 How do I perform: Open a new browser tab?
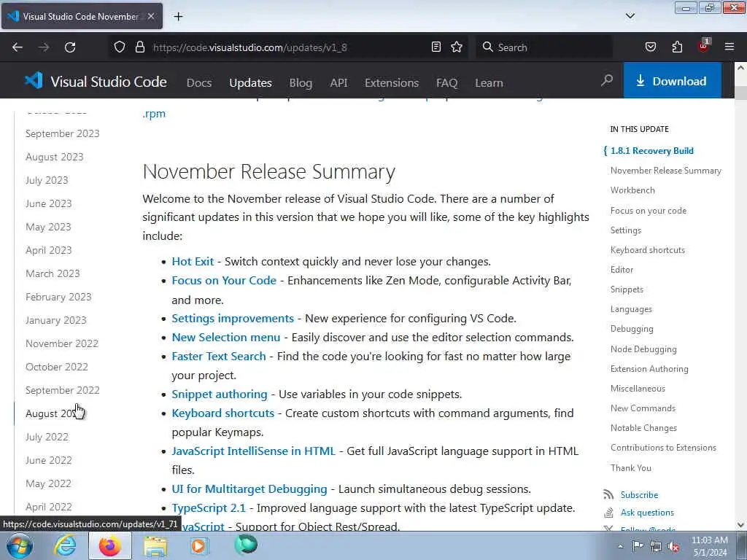click(x=178, y=17)
